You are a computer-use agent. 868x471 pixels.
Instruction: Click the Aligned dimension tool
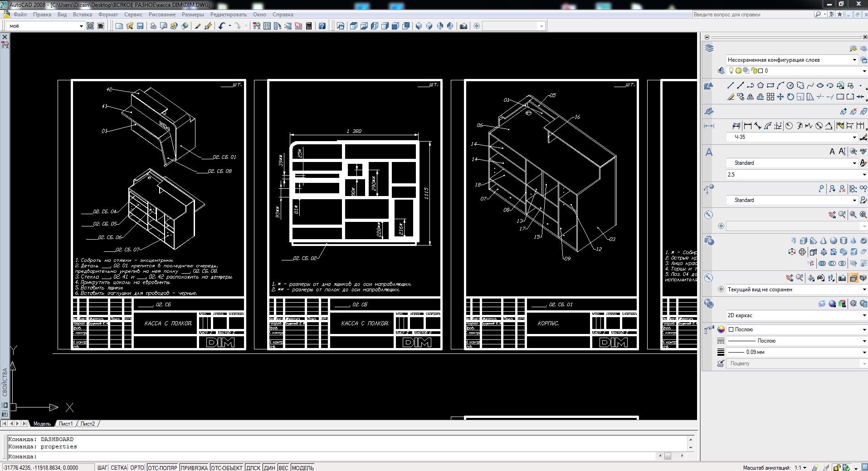757,126
